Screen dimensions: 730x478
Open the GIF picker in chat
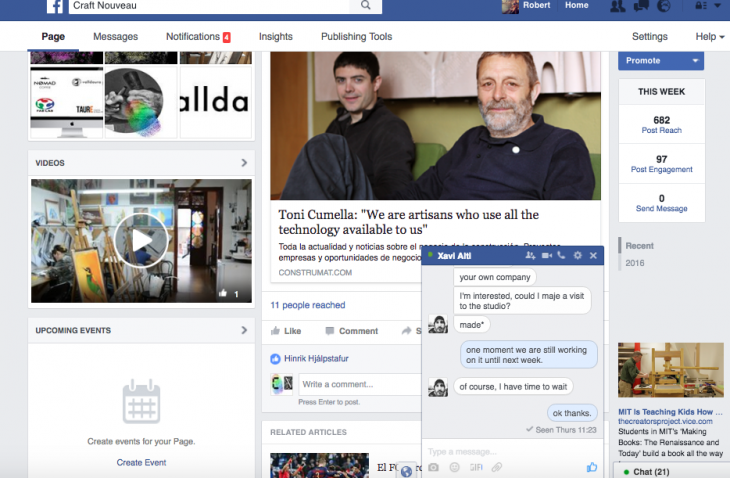[x=475, y=467]
